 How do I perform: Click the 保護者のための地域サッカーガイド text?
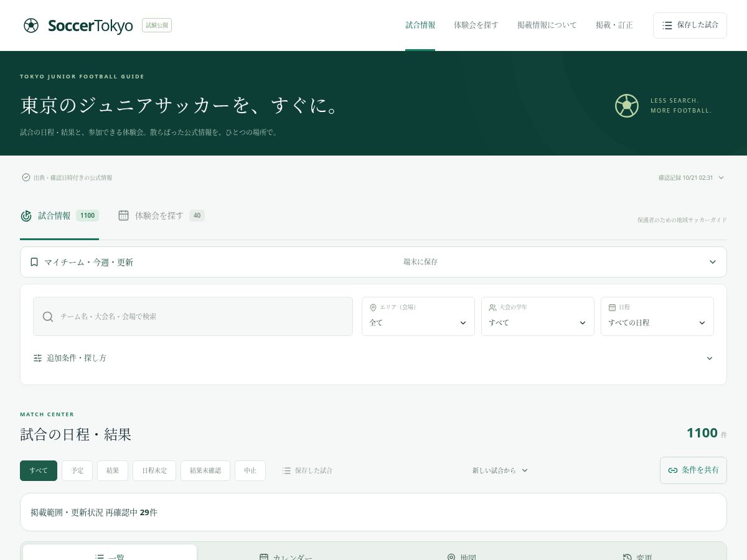(682, 220)
